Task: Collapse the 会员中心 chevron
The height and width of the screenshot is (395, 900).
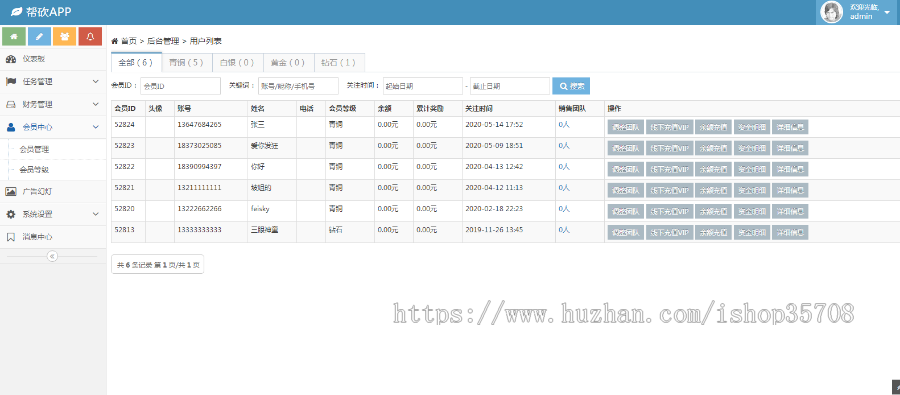Action: [x=96, y=127]
